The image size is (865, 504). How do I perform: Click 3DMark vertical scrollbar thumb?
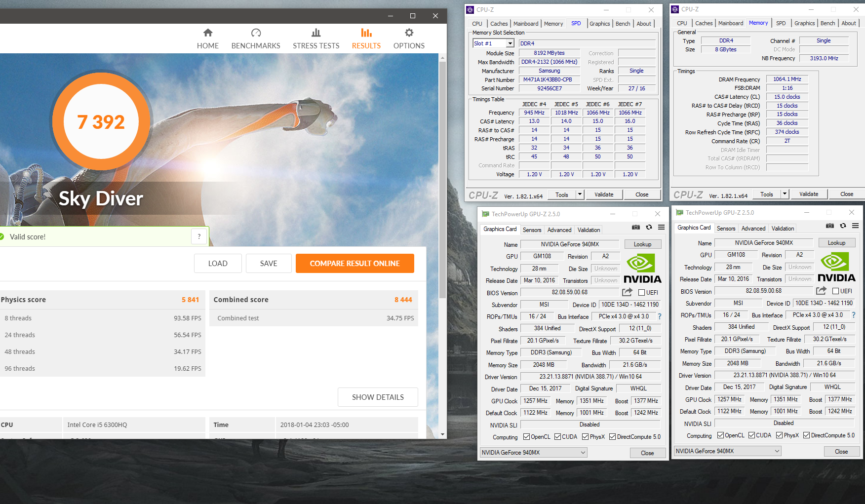tap(442, 181)
